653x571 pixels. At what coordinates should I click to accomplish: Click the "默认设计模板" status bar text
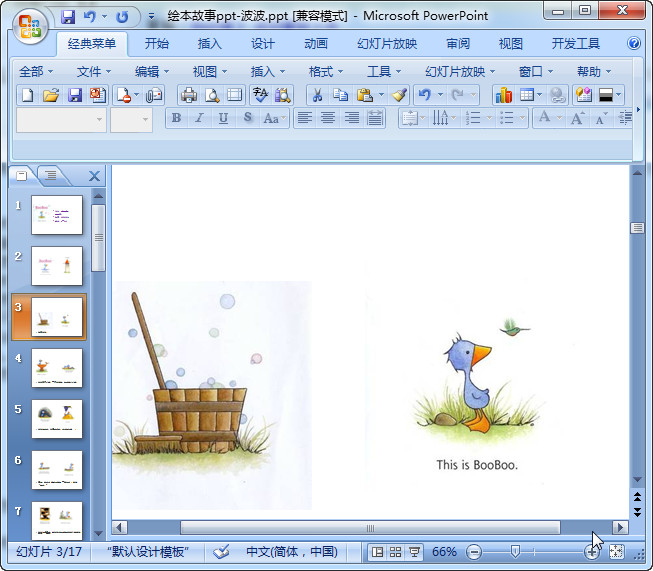point(148,552)
